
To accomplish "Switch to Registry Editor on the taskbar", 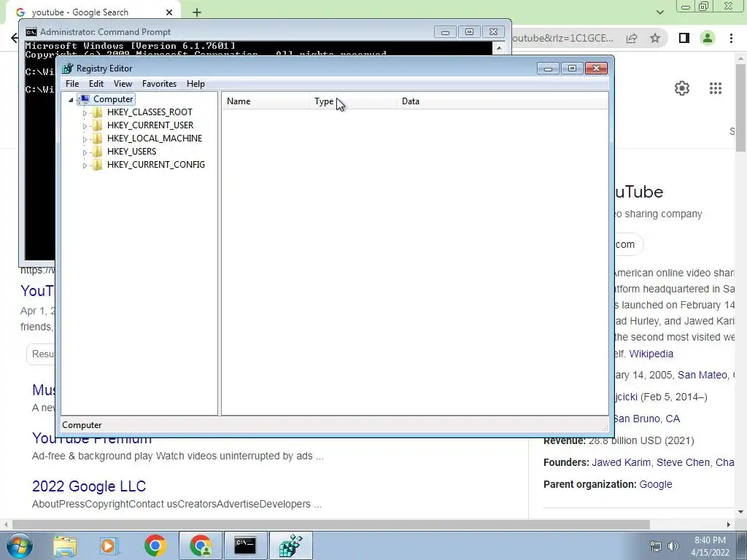I will pos(290,545).
